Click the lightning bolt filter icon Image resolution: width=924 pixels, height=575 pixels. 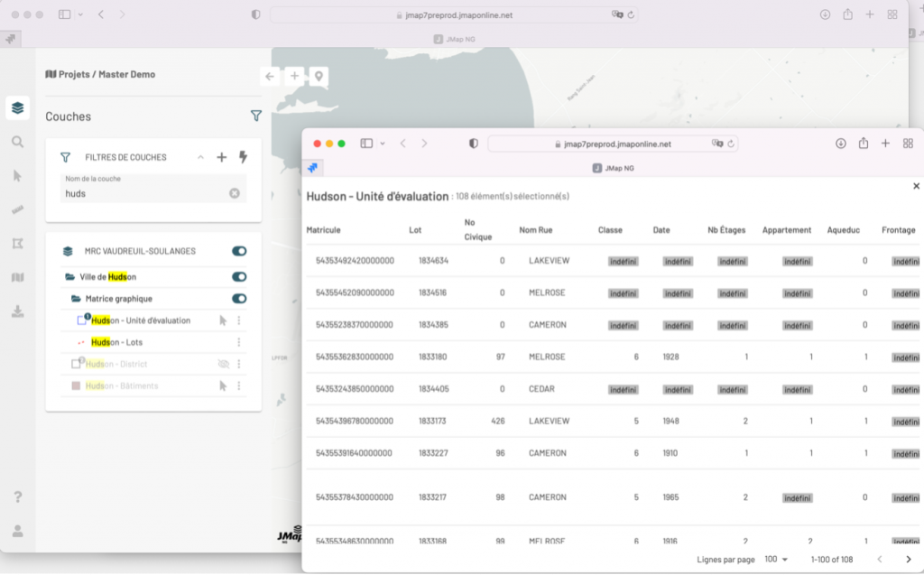[x=243, y=157]
